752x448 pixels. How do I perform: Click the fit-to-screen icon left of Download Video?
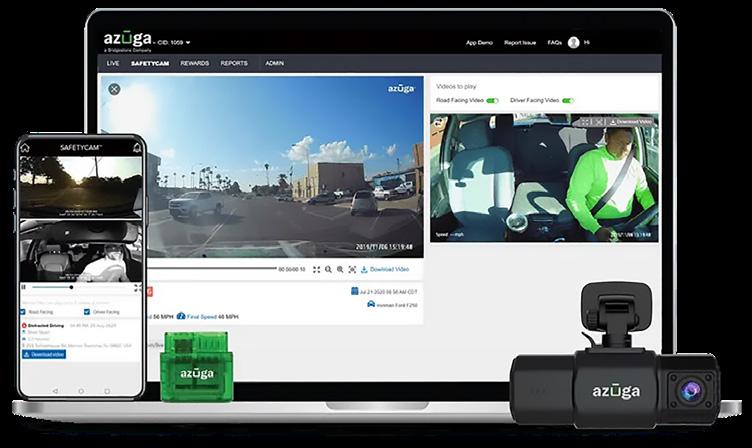coord(352,270)
